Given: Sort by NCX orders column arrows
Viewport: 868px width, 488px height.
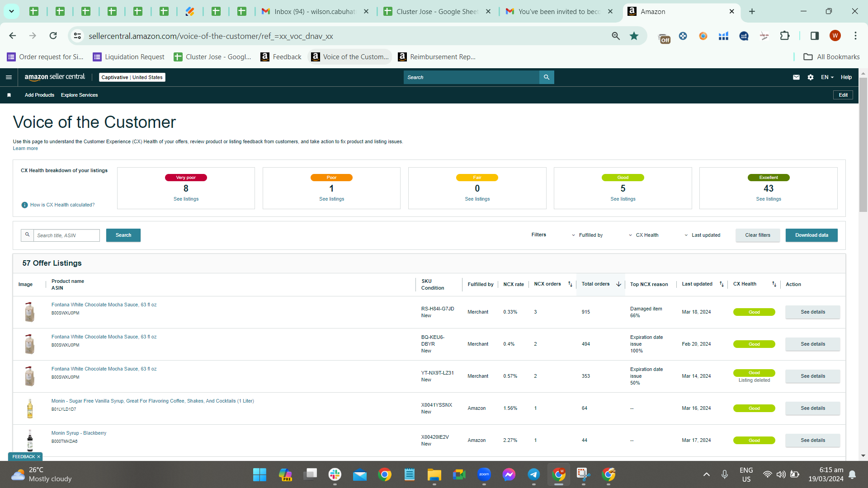Looking at the screenshot, I should pos(570,284).
